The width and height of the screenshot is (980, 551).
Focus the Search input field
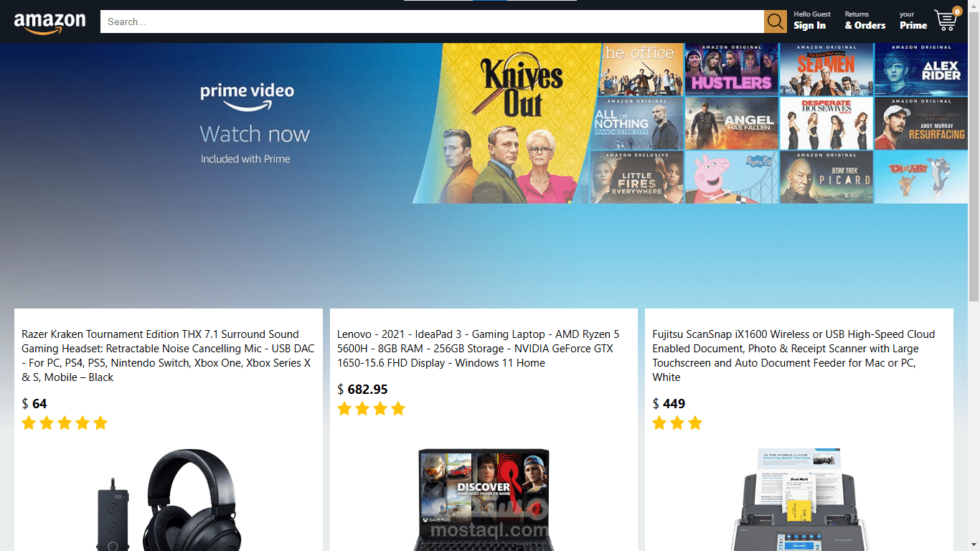pyautogui.click(x=432, y=22)
